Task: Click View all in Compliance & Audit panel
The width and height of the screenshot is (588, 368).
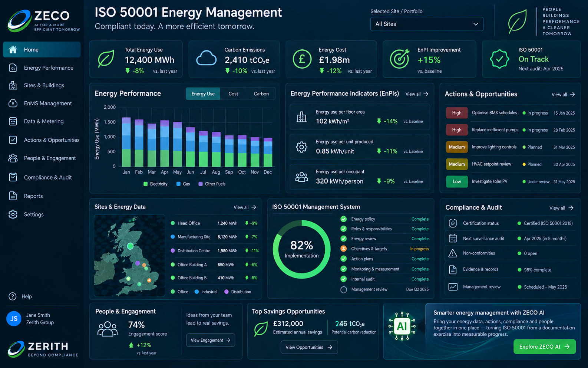Action: coord(561,208)
